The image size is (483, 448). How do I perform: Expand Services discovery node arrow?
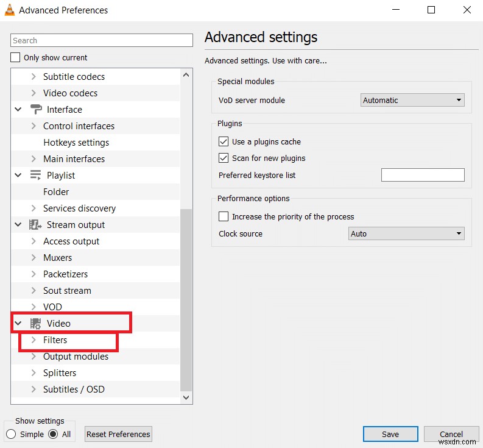click(x=33, y=208)
